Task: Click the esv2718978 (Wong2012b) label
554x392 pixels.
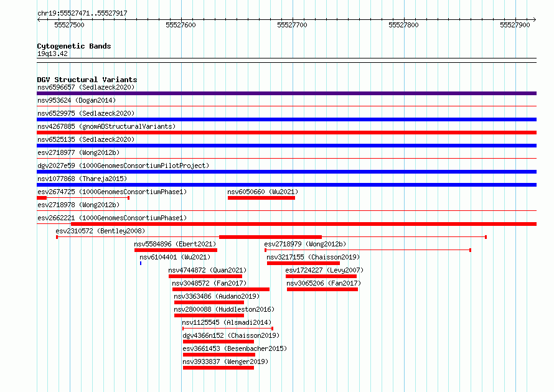Action: [x=78, y=205]
